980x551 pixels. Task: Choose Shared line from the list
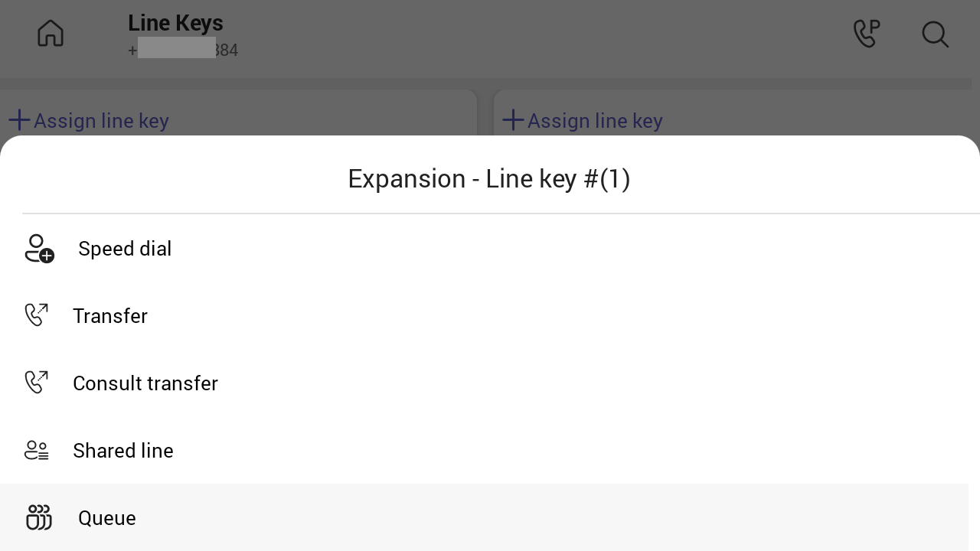click(x=484, y=451)
